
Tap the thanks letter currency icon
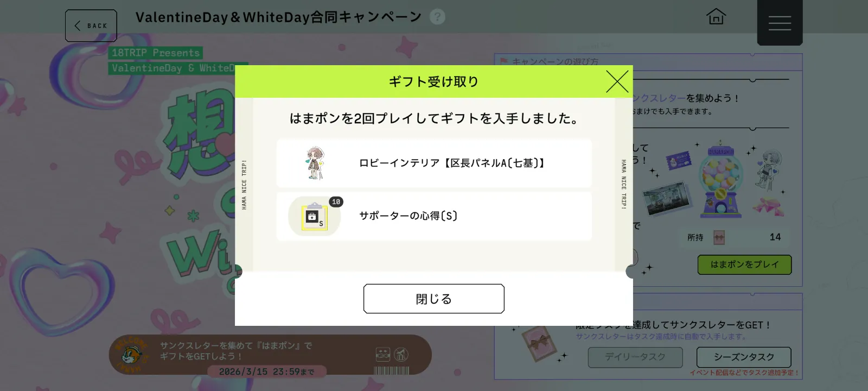pos(719,237)
